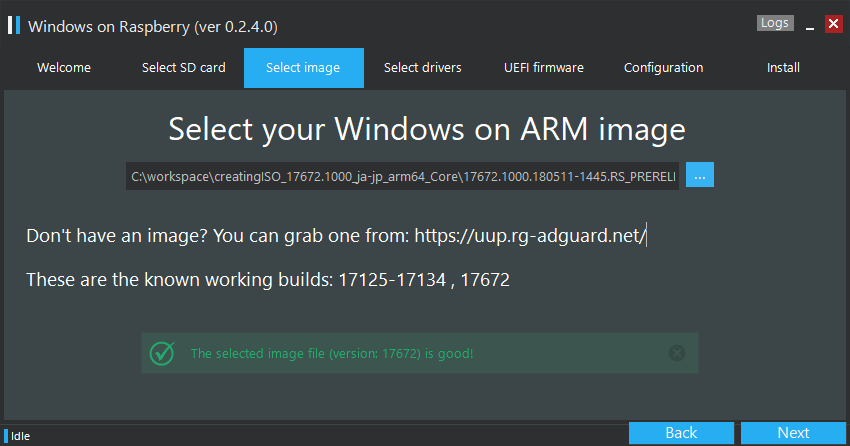This screenshot has width=850, height=446.
Task: Open the Logs viewer
Action: point(775,23)
